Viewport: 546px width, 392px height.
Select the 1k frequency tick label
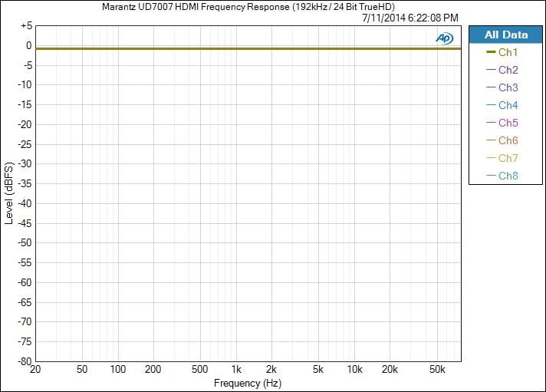click(237, 370)
